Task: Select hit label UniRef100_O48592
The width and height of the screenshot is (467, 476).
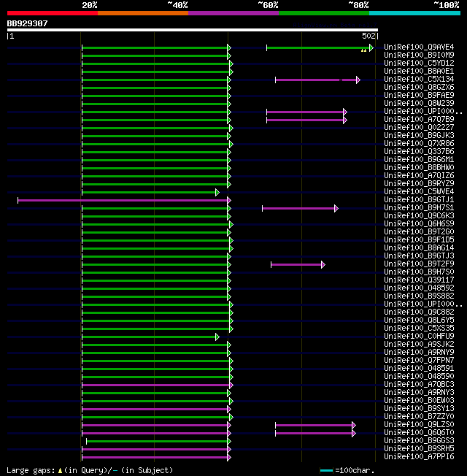Action: click(419, 288)
